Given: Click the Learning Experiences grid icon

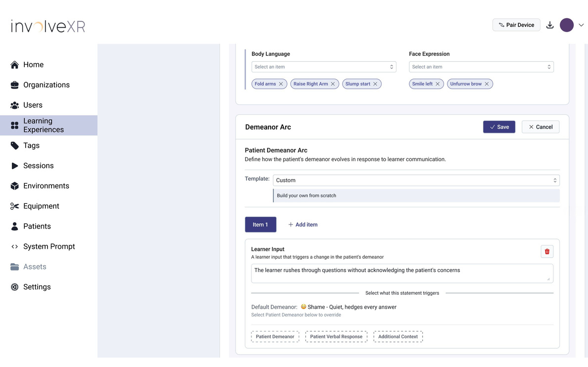Looking at the screenshot, I should [x=15, y=126].
